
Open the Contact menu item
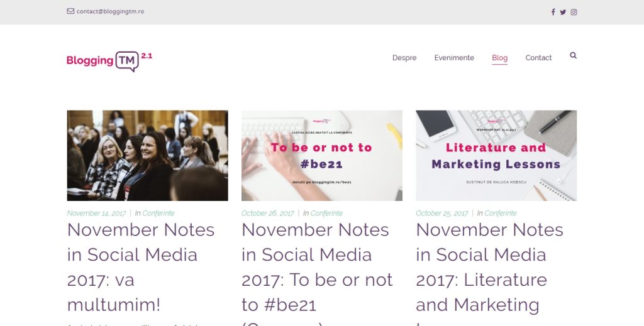coord(538,58)
